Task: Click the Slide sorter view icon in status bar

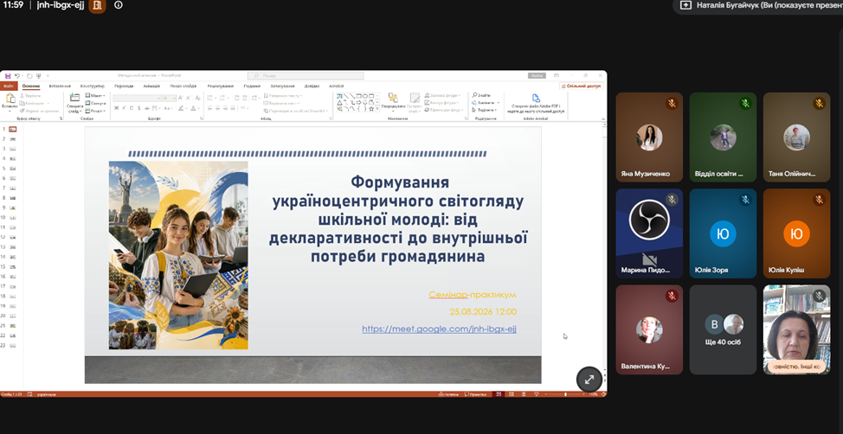Action: (x=511, y=394)
